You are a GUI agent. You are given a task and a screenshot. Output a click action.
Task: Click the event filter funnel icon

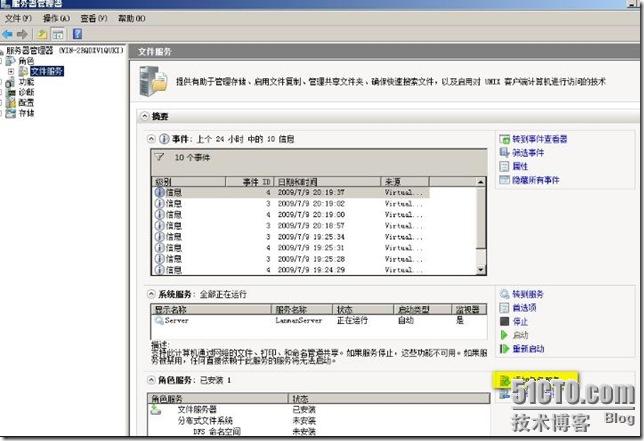click(x=159, y=157)
